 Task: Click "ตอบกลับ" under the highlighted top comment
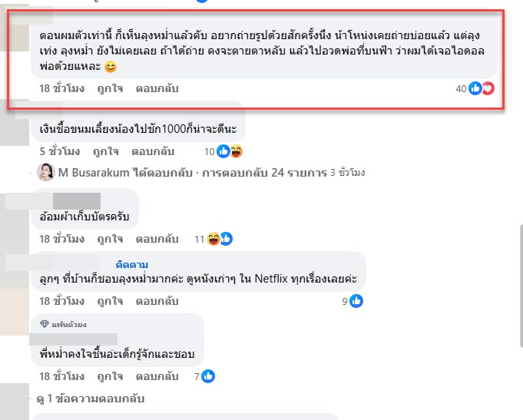pyautogui.click(x=157, y=88)
